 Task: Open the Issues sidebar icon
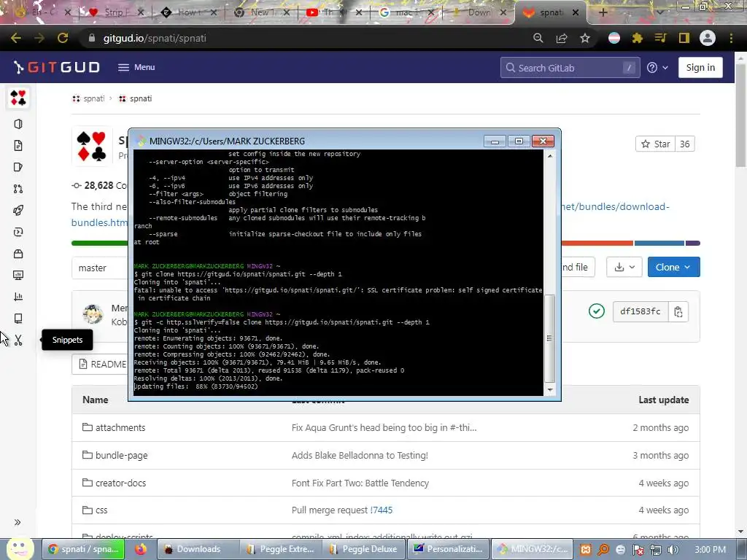[18, 167]
